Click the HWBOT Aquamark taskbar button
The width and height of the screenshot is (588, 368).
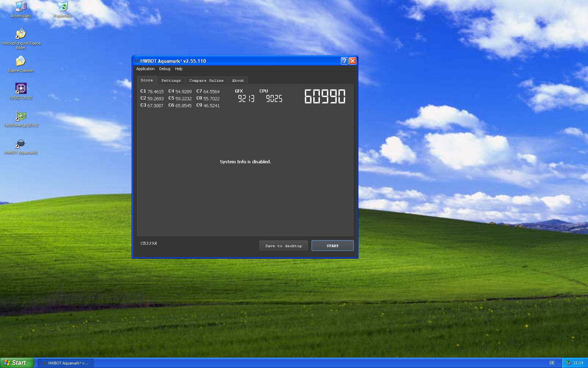point(65,363)
